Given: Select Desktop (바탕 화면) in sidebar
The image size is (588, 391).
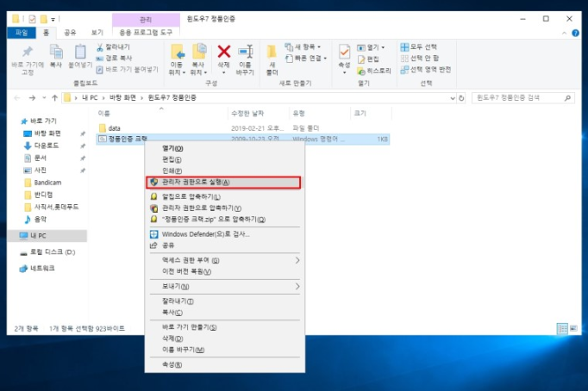Looking at the screenshot, I should point(42,133).
